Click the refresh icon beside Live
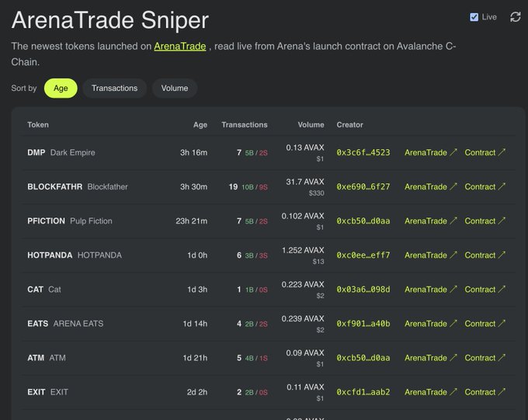The image size is (528, 420). click(x=516, y=17)
